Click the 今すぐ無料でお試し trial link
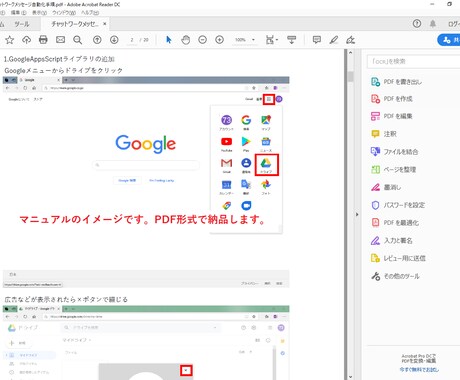This screenshot has width=460, height=380. 419,370
